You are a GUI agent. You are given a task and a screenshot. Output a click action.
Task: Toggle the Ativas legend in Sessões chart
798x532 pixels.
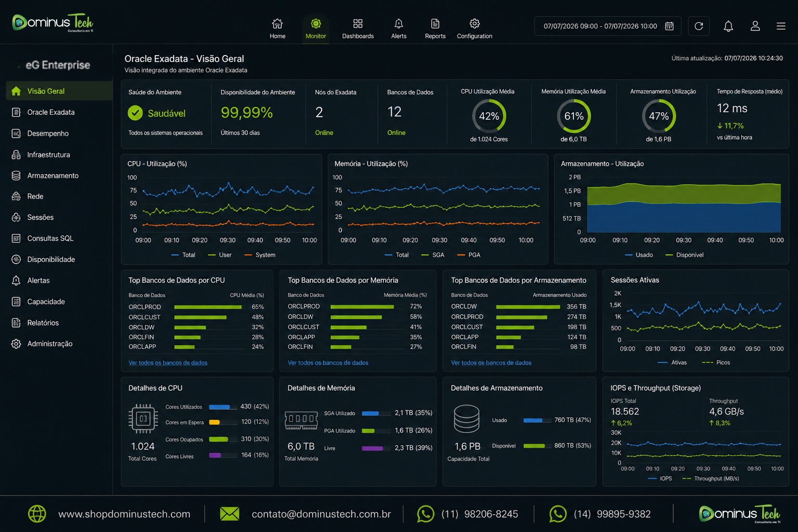click(672, 363)
